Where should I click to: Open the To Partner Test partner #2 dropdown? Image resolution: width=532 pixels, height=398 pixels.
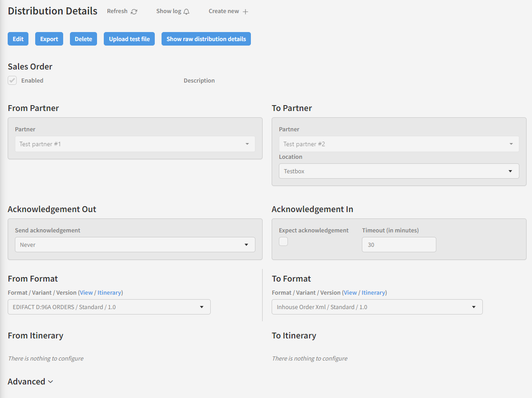pos(398,144)
